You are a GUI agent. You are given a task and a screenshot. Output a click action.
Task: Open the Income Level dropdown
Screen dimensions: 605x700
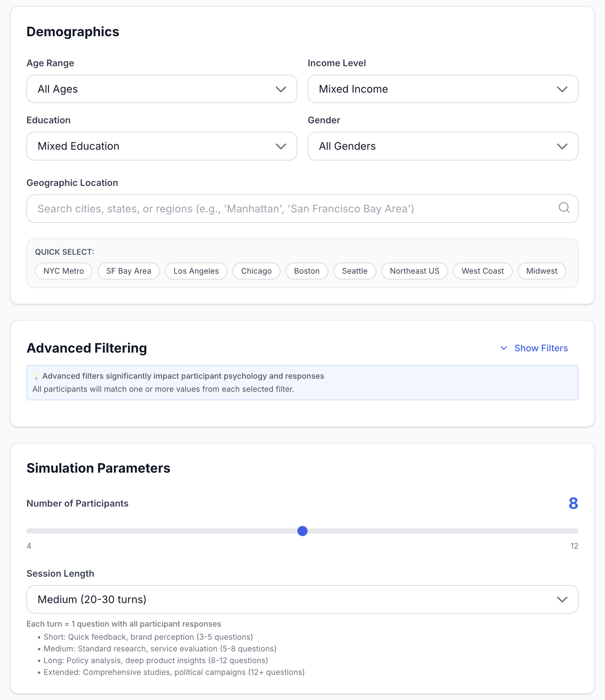pos(443,89)
